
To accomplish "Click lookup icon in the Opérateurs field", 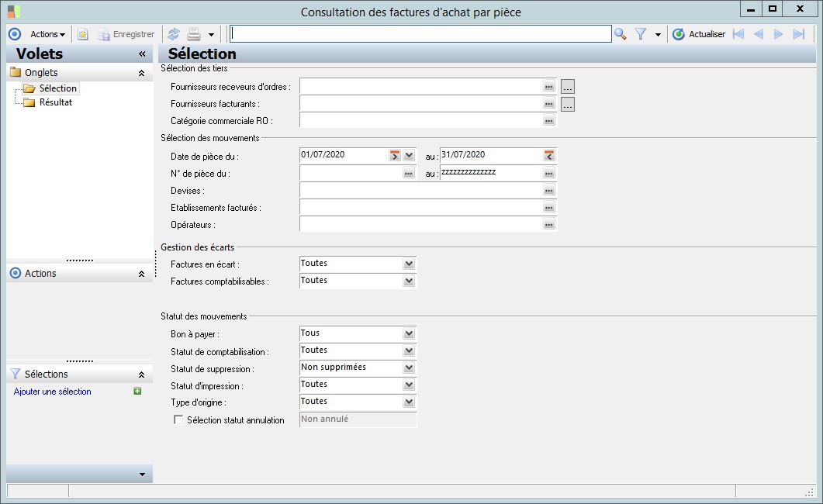I will (x=549, y=224).
